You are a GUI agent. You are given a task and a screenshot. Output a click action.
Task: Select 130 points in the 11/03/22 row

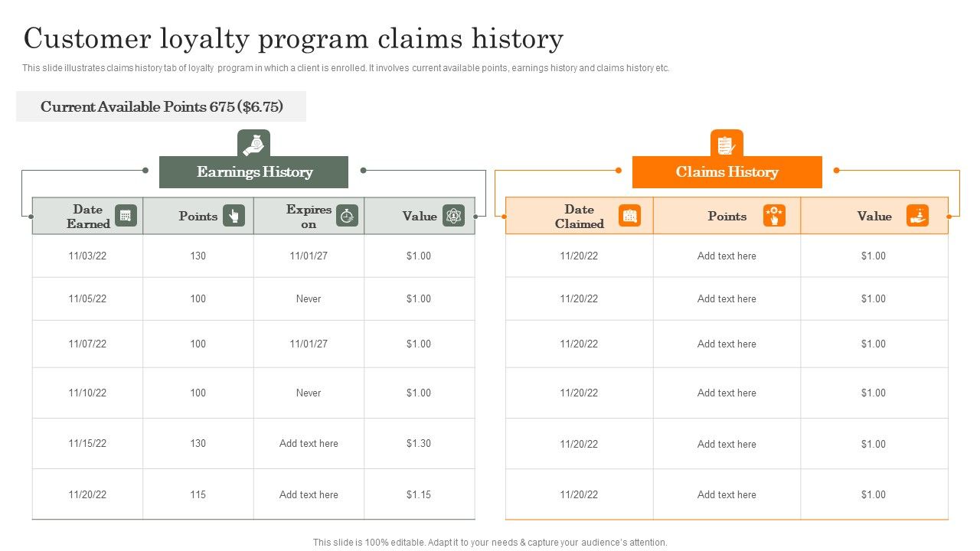click(x=198, y=256)
